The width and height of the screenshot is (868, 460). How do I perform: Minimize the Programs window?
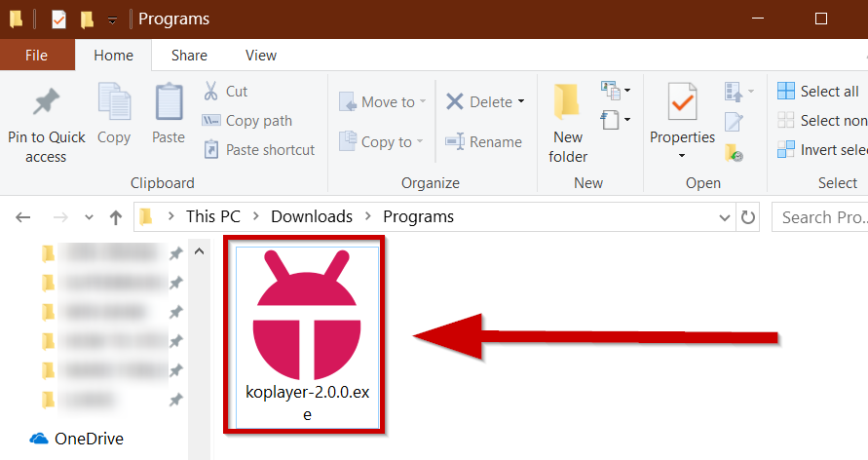click(x=758, y=19)
